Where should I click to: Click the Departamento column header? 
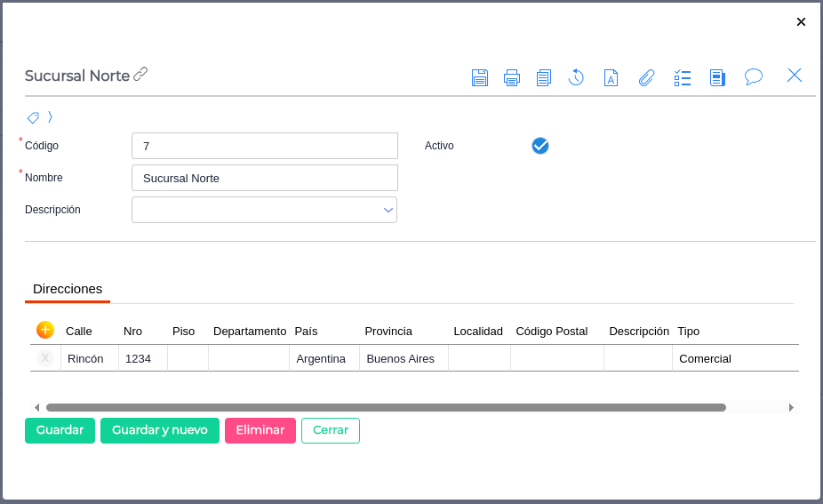[250, 332]
